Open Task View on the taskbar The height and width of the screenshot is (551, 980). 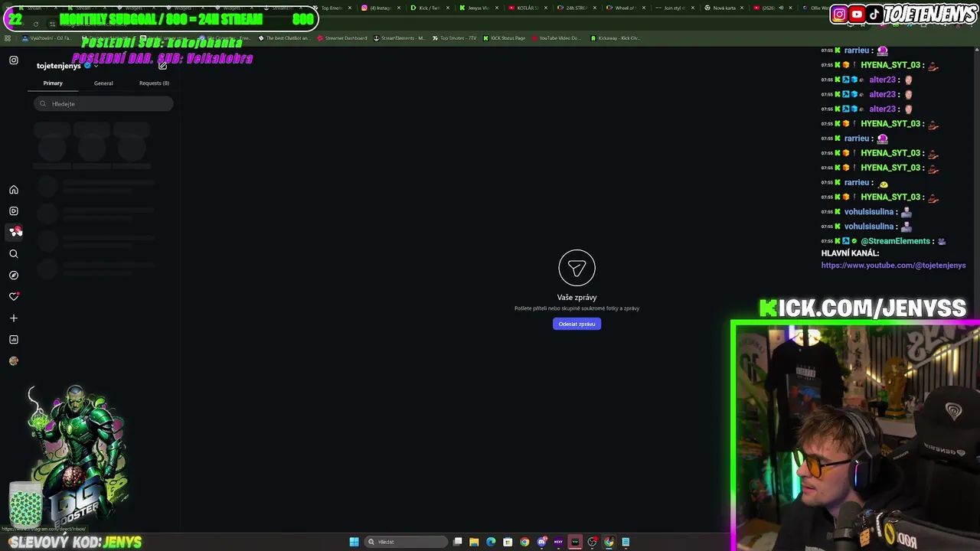458,542
